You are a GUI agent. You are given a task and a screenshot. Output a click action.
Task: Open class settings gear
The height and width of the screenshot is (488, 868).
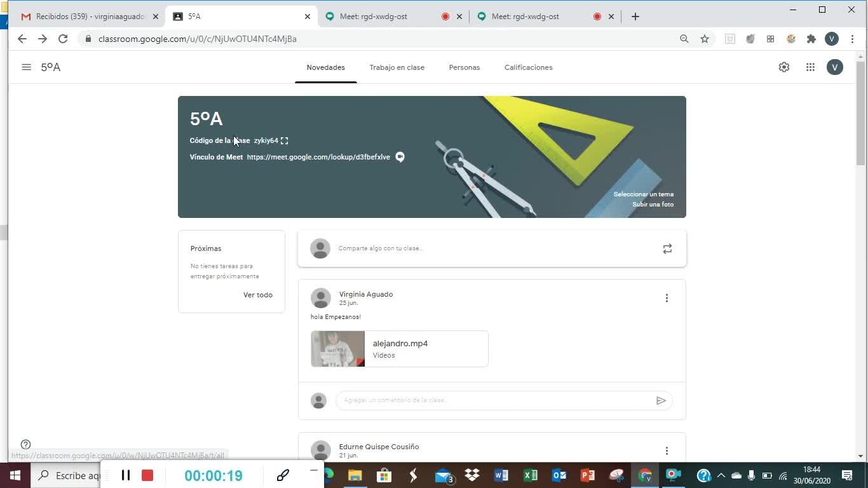[x=784, y=67]
